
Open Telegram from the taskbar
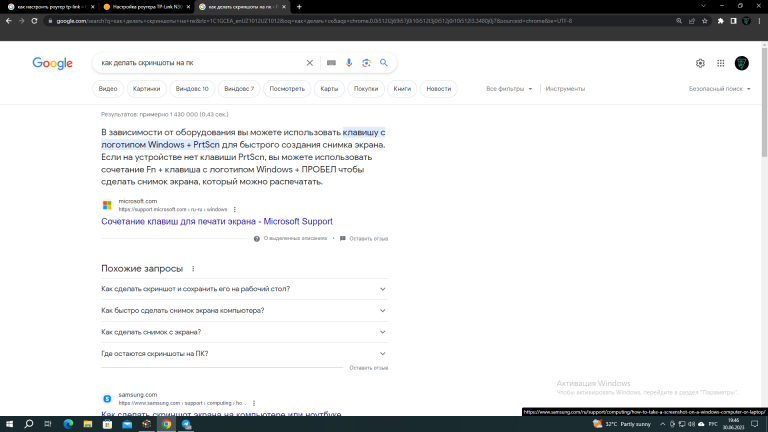pos(186,424)
